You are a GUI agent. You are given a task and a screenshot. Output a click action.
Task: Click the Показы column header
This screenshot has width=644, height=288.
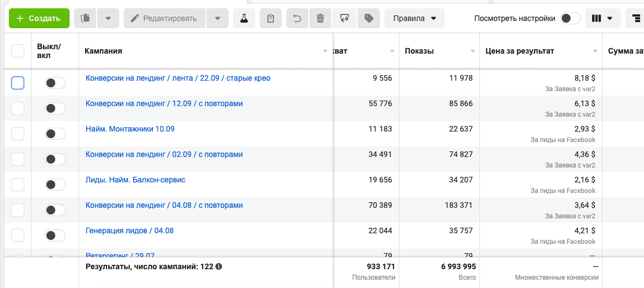coord(419,51)
